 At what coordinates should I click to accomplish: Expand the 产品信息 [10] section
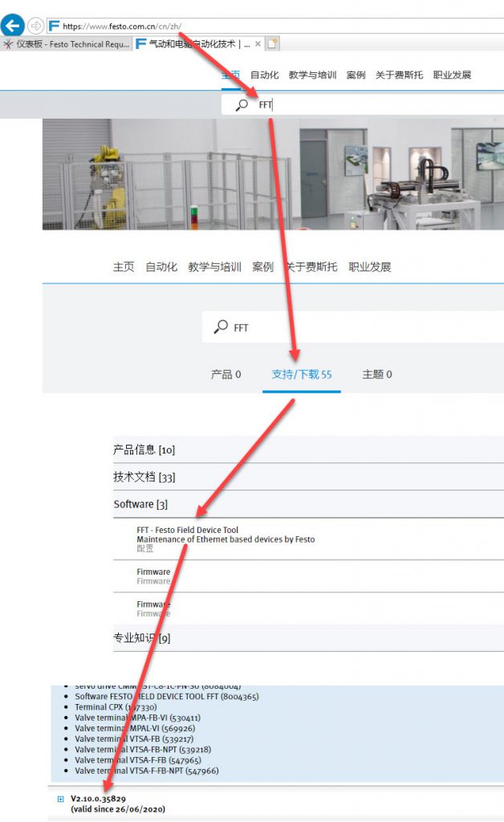tap(308, 450)
